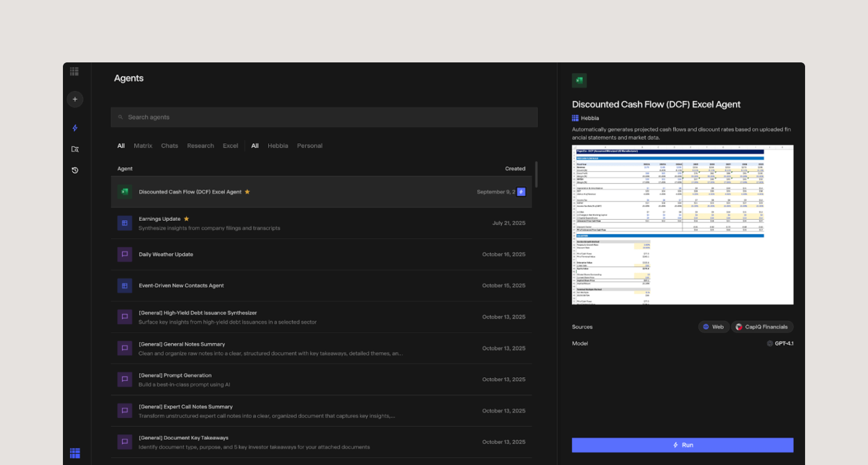Viewport: 868px width, 465px height.
Task: Click the Run button
Action: (682, 445)
